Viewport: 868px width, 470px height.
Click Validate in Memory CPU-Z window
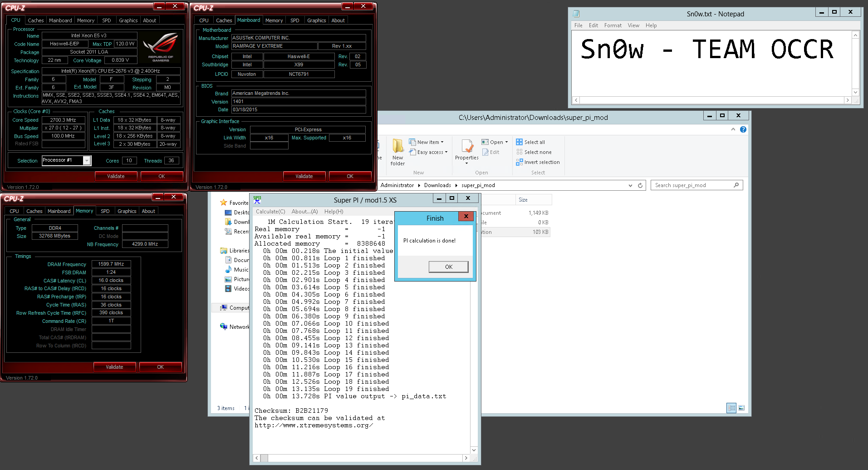114,367
